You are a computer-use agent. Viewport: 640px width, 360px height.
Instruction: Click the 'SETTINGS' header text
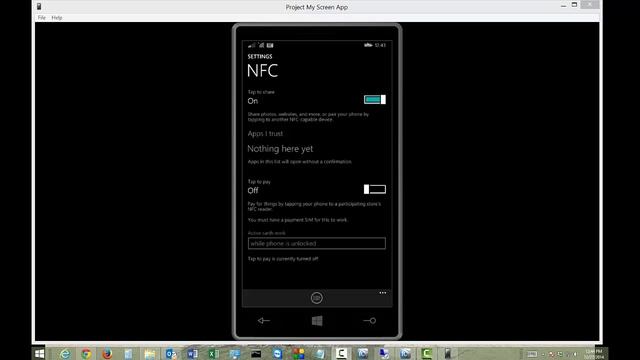tap(260, 56)
